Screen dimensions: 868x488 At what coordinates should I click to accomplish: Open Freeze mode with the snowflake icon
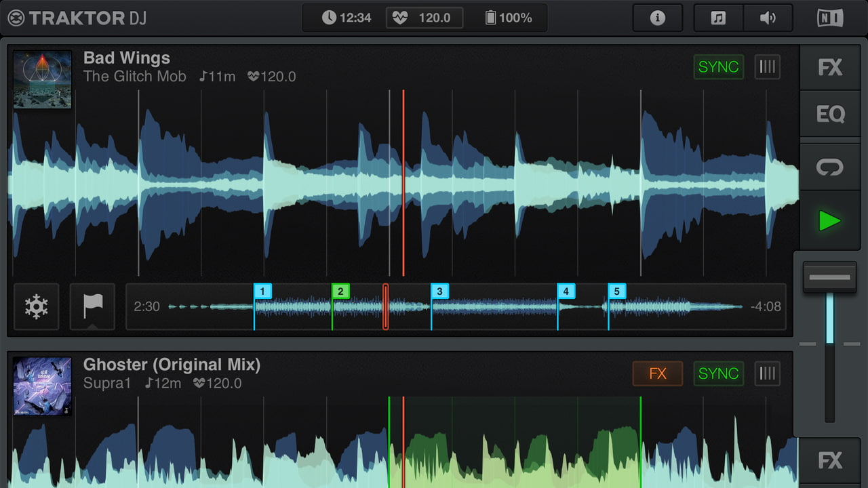pos(36,307)
